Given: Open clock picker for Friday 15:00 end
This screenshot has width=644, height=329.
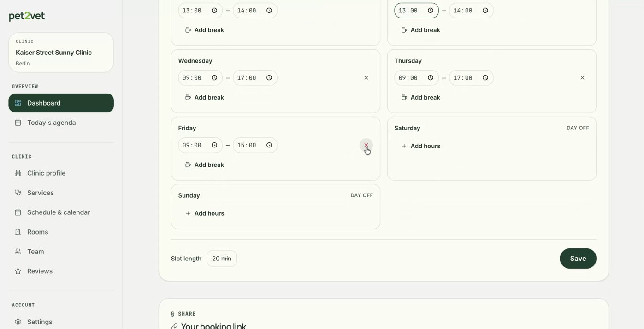Looking at the screenshot, I should click(269, 145).
